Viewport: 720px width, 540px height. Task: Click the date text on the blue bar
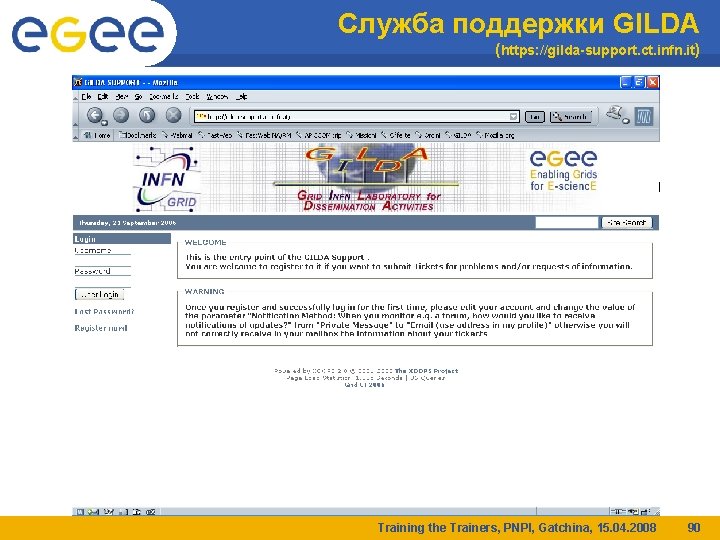point(127,223)
